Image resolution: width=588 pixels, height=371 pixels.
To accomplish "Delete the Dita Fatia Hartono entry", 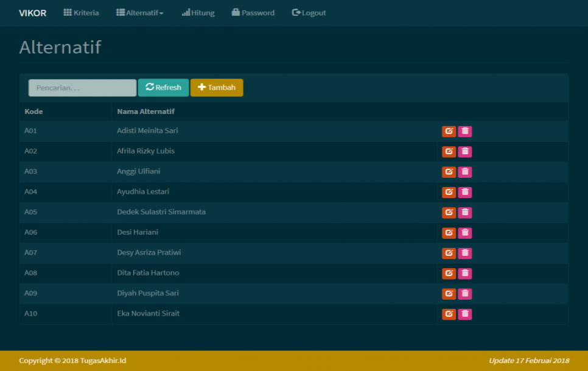I will click(x=465, y=274).
